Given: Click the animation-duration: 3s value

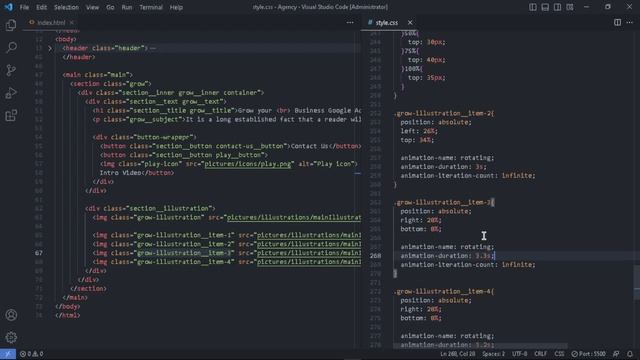Looking at the screenshot, I should tap(479, 167).
